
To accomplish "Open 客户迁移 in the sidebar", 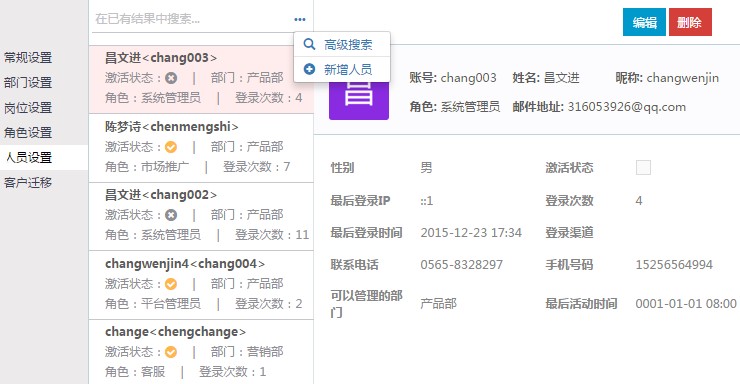I will [x=28, y=183].
